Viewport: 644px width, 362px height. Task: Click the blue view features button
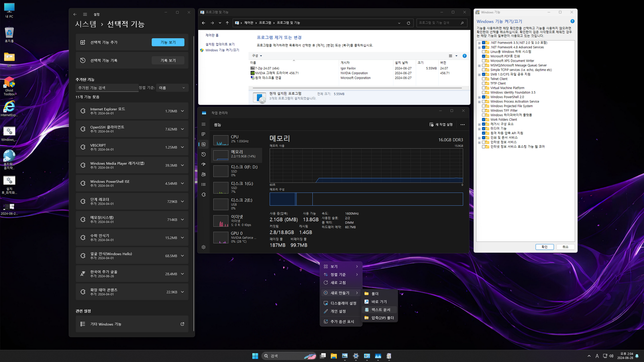[168, 42]
